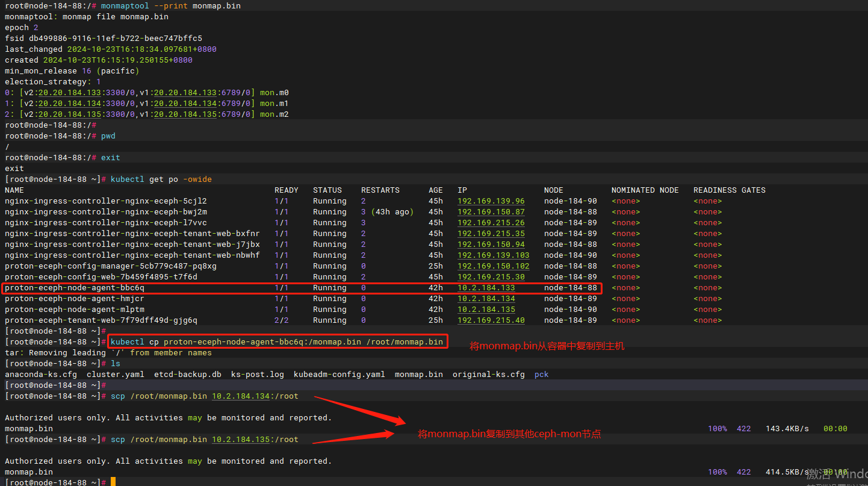Click IP 10.2.184.134 in pod table

(486, 299)
